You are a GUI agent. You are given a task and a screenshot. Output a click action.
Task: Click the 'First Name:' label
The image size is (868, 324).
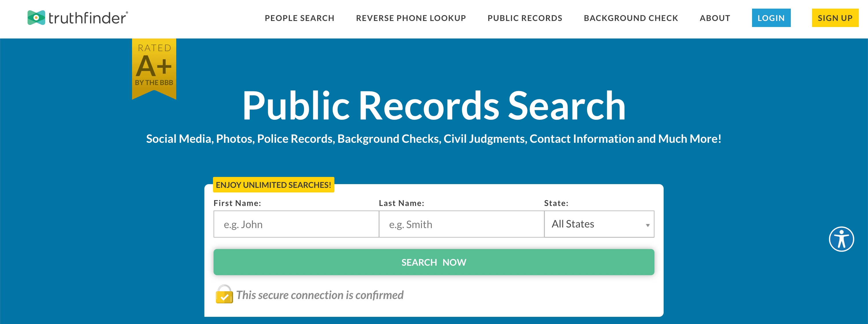point(237,203)
